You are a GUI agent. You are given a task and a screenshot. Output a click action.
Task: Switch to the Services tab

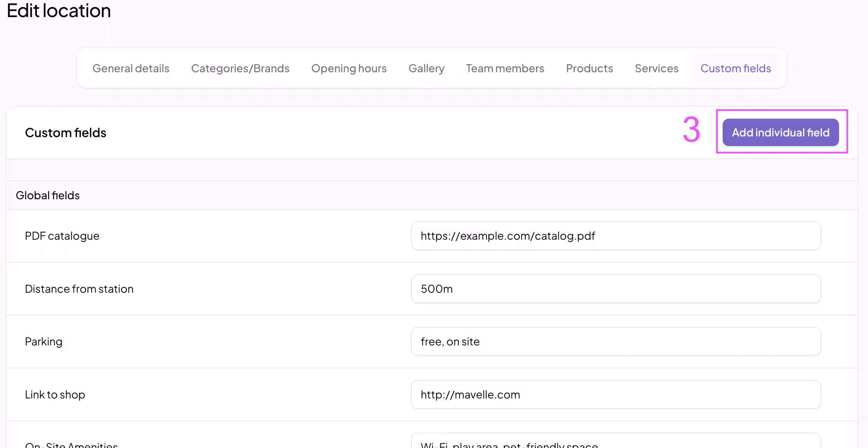(x=656, y=68)
